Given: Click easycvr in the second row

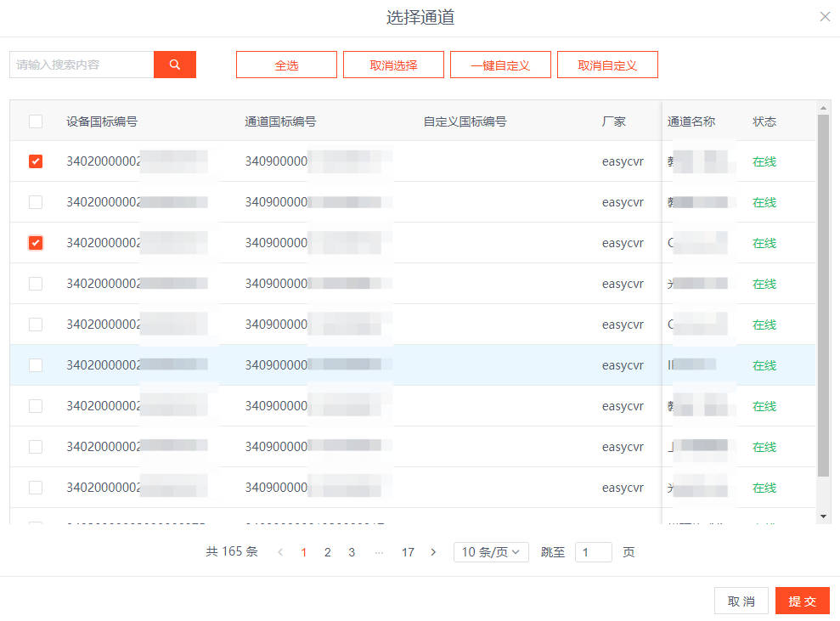Looking at the screenshot, I should point(623,202).
